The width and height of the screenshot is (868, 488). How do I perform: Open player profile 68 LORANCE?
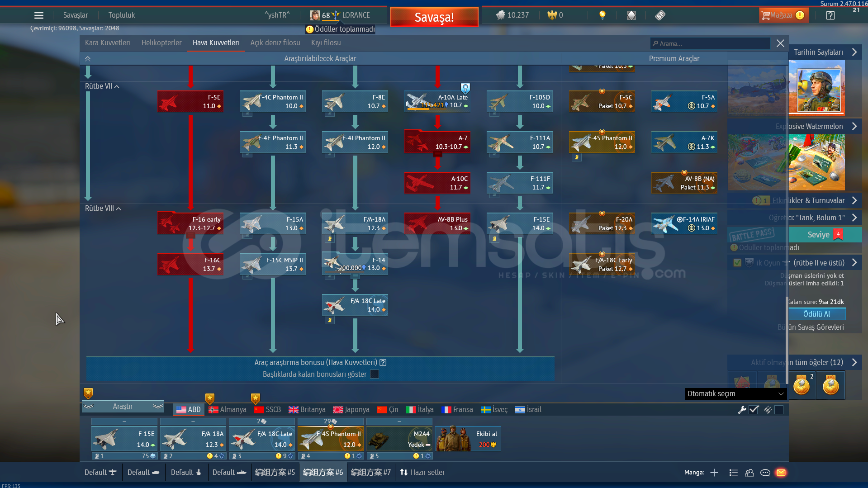click(x=340, y=15)
